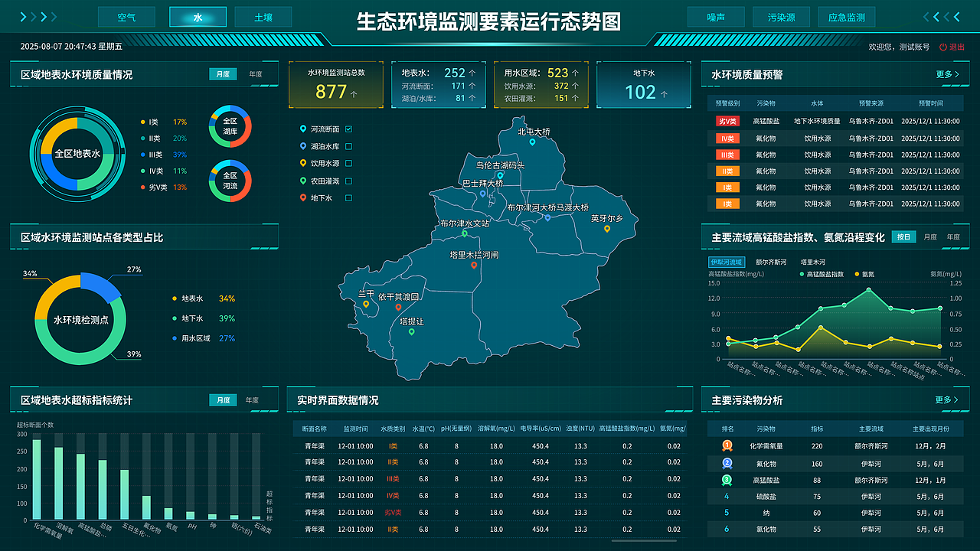This screenshot has height=551, width=980.
Task: Click the 北屯大桥 station marker on the map
Action: [x=533, y=142]
